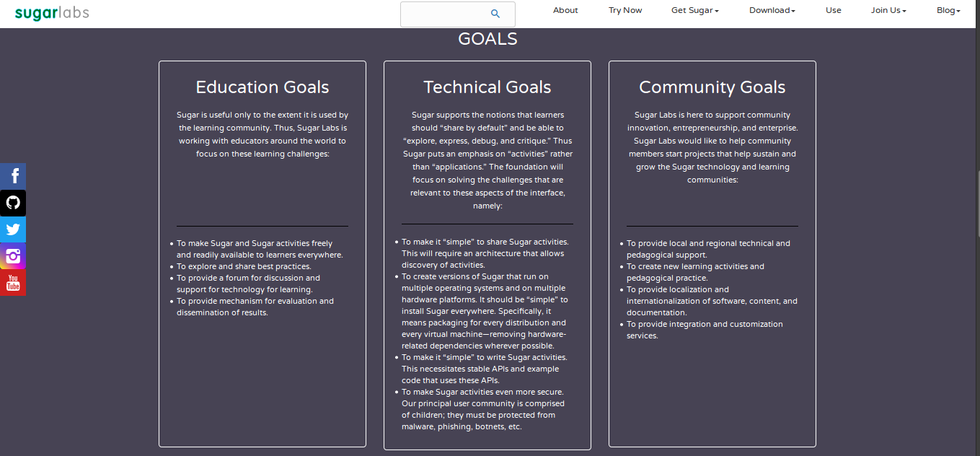Viewport: 980px width, 456px height.
Task: Open the YouTube sidebar icon
Action: (13, 283)
